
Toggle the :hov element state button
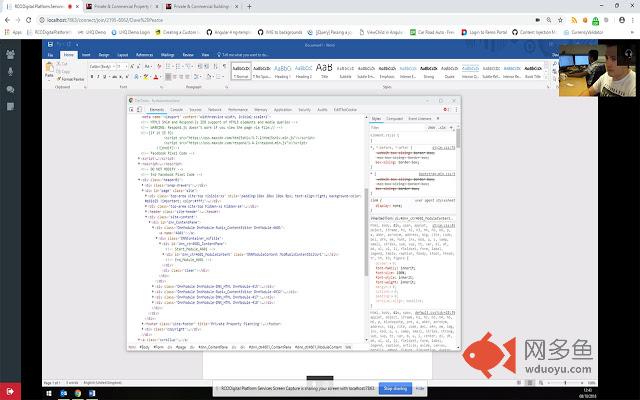pos(431,128)
